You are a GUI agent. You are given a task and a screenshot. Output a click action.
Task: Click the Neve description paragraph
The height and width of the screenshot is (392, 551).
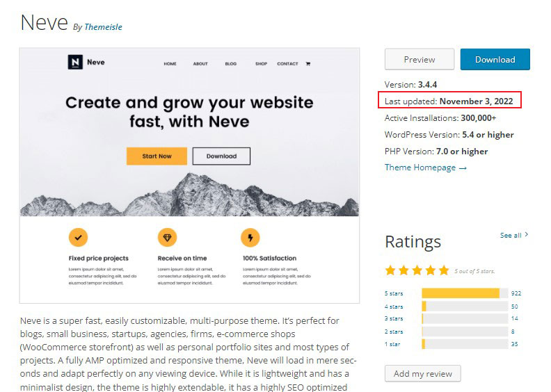(x=189, y=353)
